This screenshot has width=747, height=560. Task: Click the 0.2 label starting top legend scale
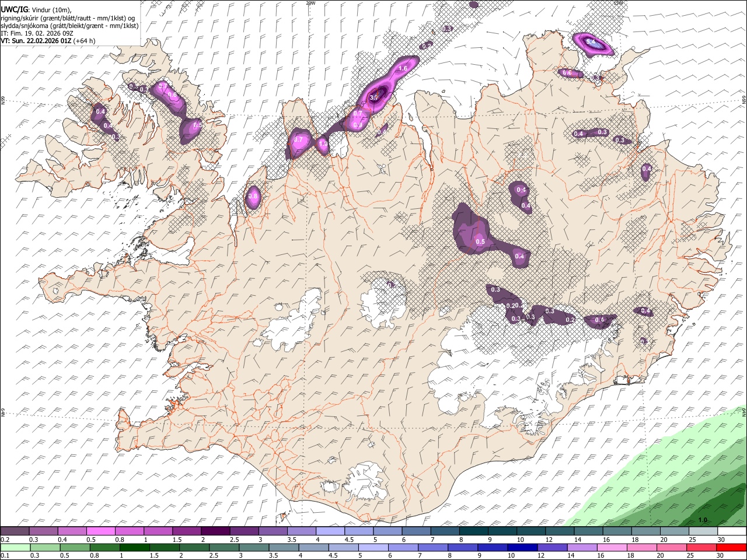tap(5, 540)
